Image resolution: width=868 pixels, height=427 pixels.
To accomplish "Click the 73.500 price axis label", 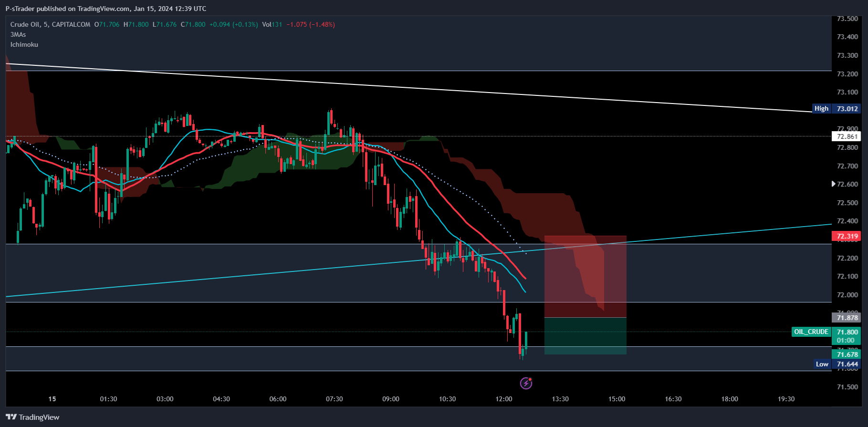I will click(x=847, y=19).
